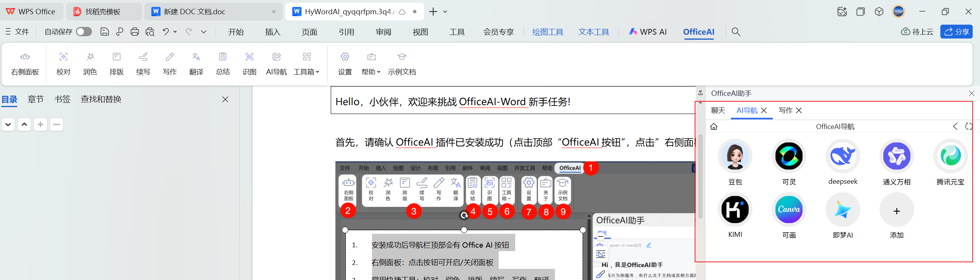Switch to 聊天 tab in OfficeAI助手
The image size is (980, 280).
pyautogui.click(x=718, y=111)
